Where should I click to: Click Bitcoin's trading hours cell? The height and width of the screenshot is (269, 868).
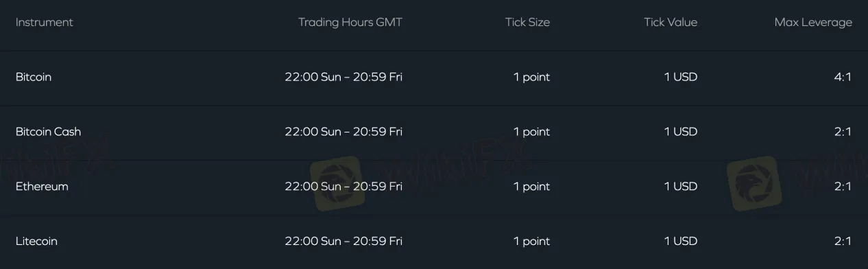click(x=343, y=77)
